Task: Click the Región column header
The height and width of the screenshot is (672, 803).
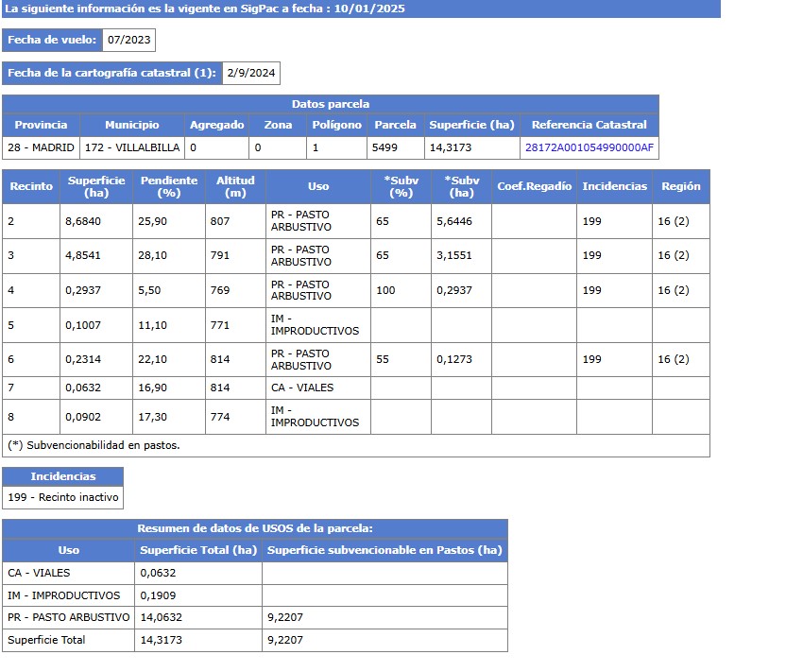Action: tap(680, 186)
